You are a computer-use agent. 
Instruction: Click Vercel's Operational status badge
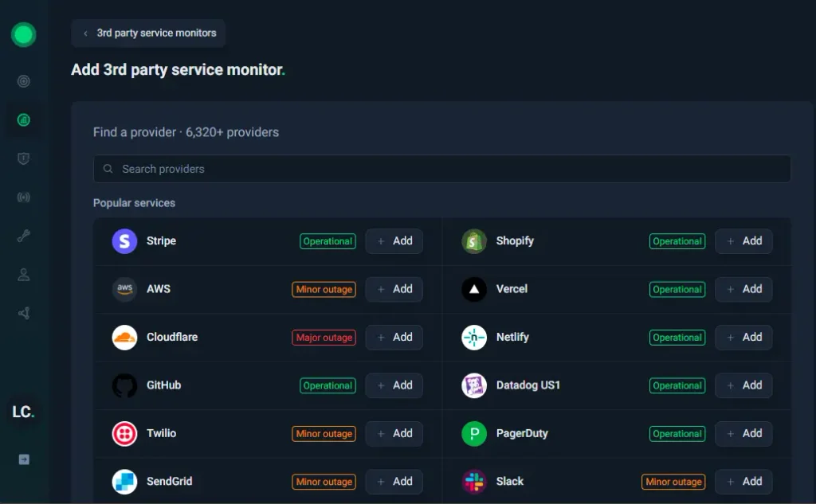pyautogui.click(x=677, y=290)
